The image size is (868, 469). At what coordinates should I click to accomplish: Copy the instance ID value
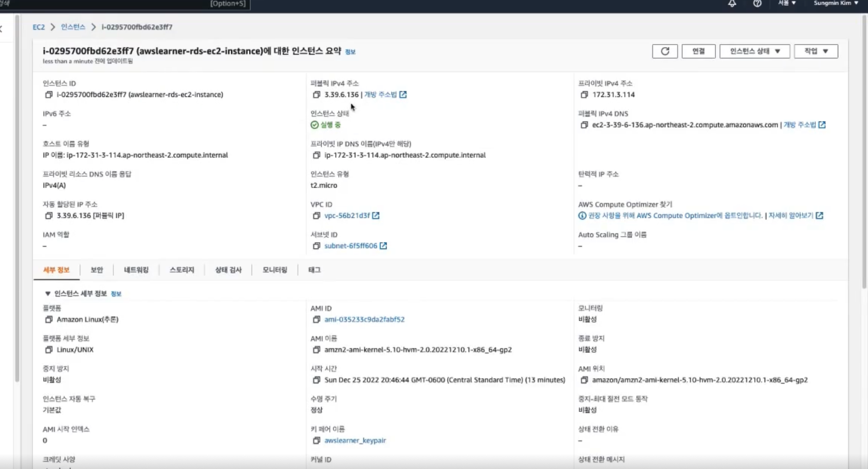(49, 95)
